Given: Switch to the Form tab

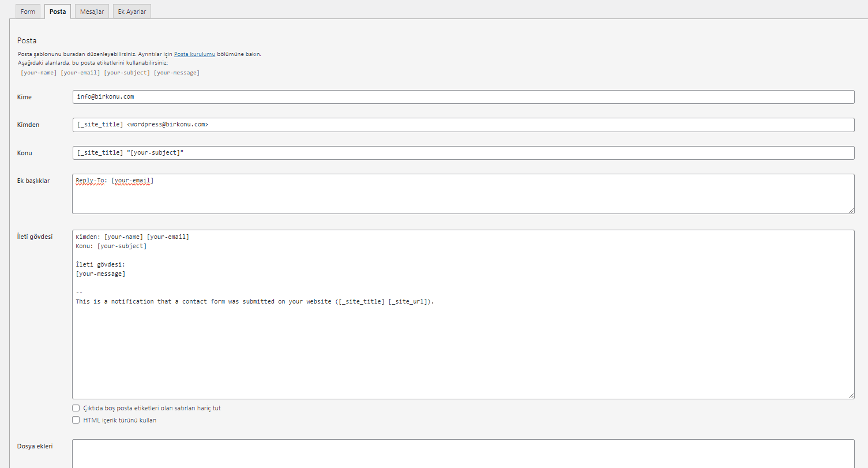Looking at the screenshot, I should click(x=28, y=11).
